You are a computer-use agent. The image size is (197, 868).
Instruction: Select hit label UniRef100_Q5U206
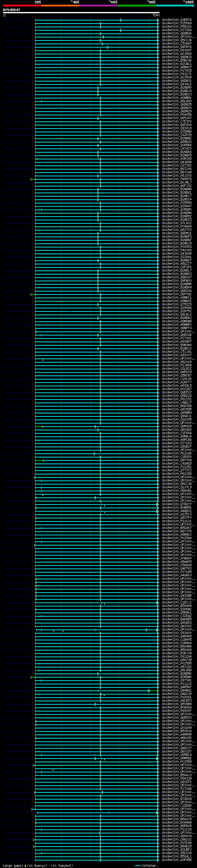pos(176,853)
